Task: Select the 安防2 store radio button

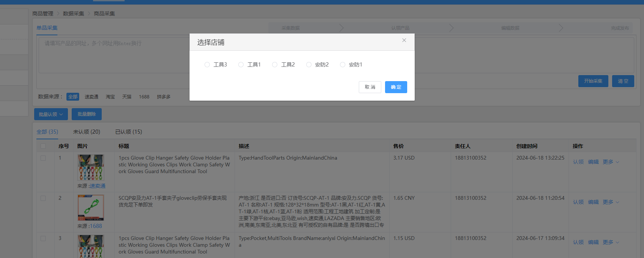Action: tap(309, 65)
